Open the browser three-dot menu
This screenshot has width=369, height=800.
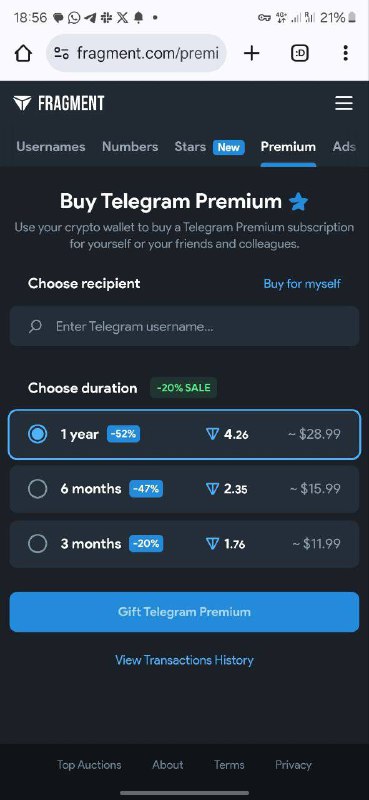coord(346,53)
